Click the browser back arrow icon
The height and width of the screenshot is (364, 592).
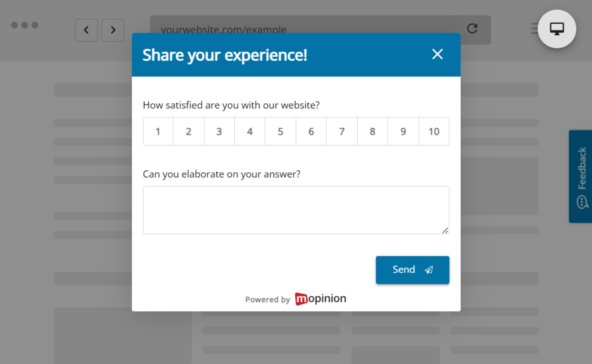point(86,30)
